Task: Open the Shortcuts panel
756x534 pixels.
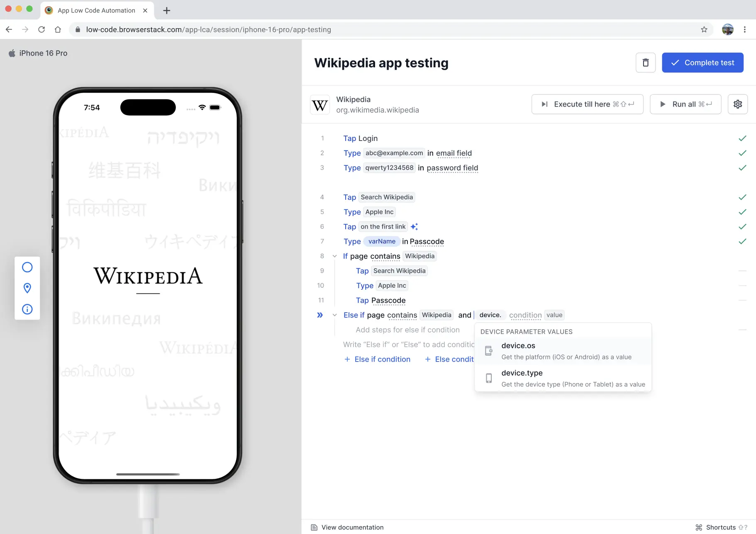Action: coord(721,527)
